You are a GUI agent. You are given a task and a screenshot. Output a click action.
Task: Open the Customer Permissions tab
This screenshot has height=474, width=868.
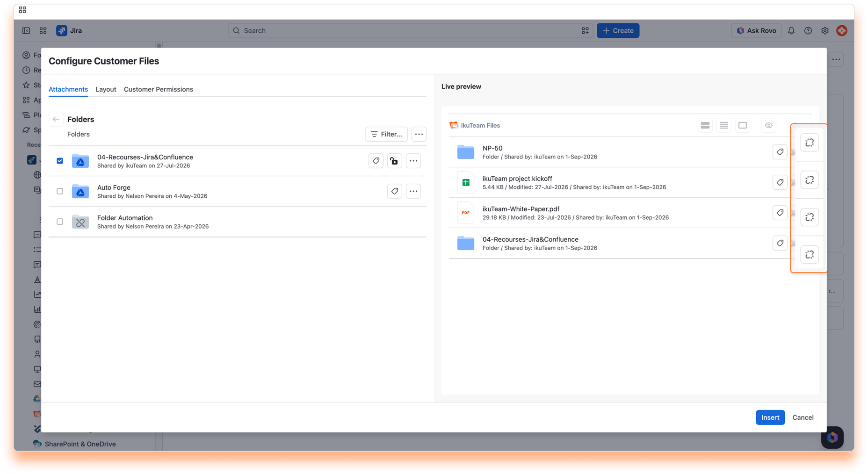point(159,89)
